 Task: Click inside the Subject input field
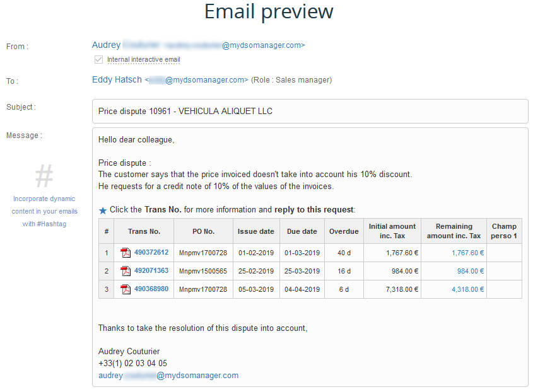(310, 112)
